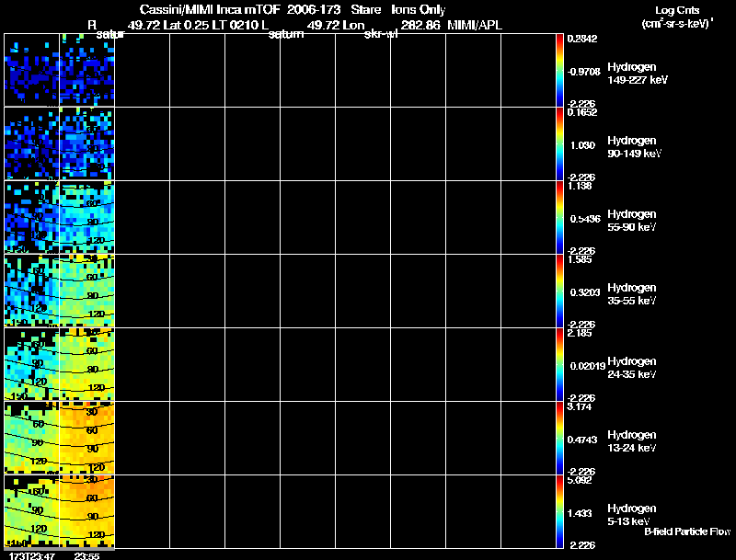
Task: Select the 'Hydrogen 90-149 keV' label
Action: 634,147
